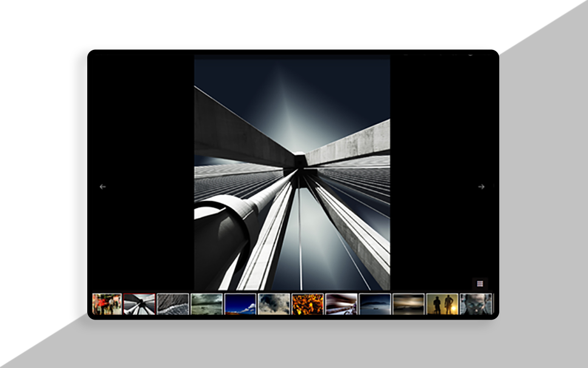Image resolution: width=588 pixels, height=368 pixels.
Task: Pick the deep blue sky with cloud thumbnail
Action: [x=240, y=304]
